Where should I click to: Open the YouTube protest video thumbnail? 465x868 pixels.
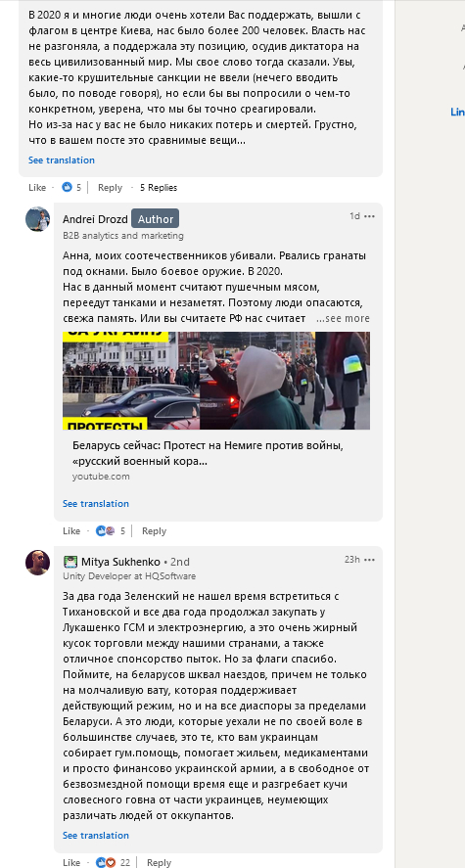click(x=216, y=381)
